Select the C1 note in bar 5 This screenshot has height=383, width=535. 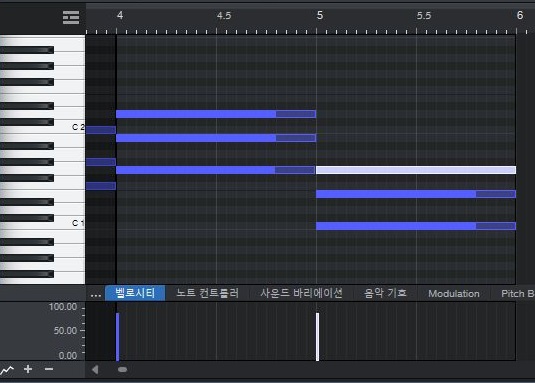(x=416, y=226)
